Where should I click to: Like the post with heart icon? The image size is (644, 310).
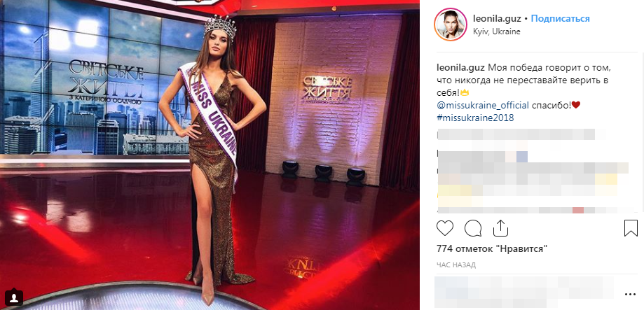click(445, 228)
